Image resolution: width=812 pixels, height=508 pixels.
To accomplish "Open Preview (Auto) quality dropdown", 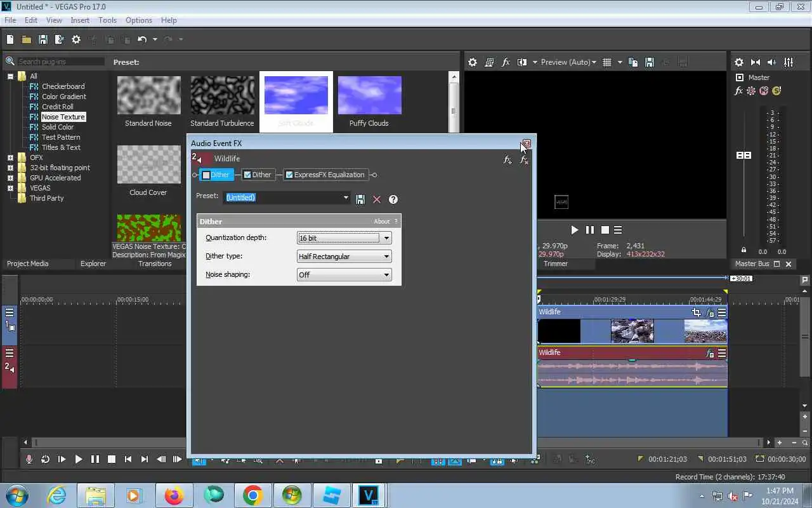I will [x=568, y=62].
